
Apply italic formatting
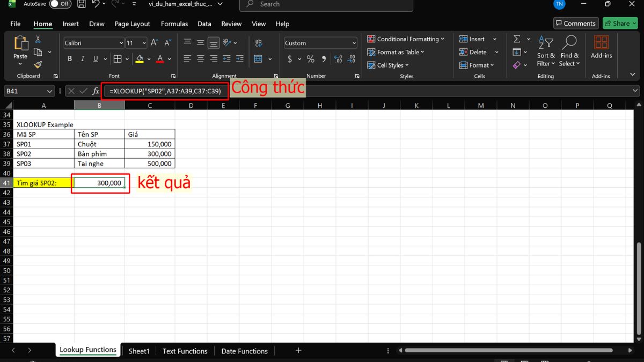82,58
